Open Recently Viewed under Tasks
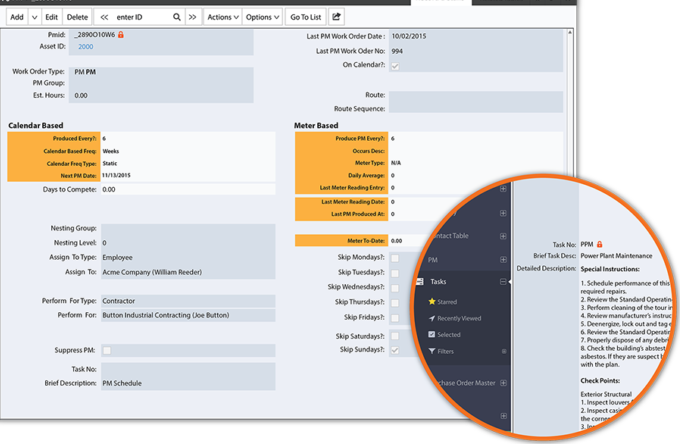This screenshot has height=444, width=680. [x=459, y=318]
